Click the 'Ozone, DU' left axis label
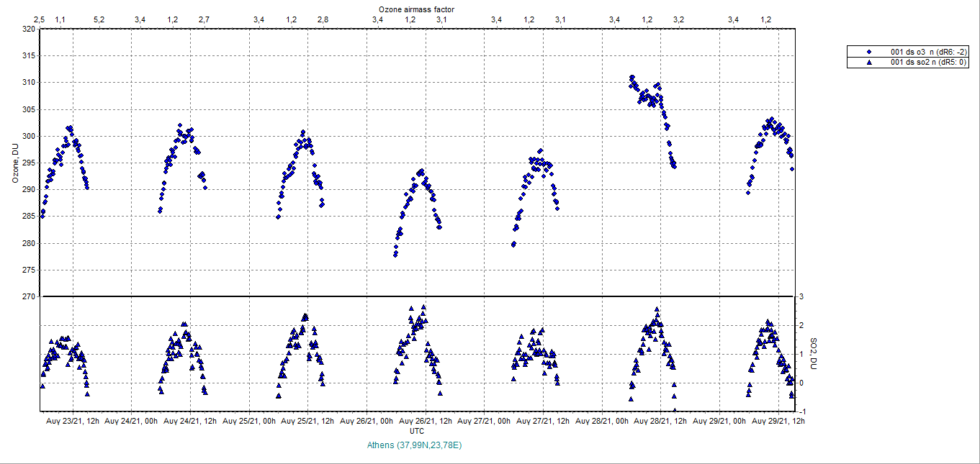 (x=15, y=163)
